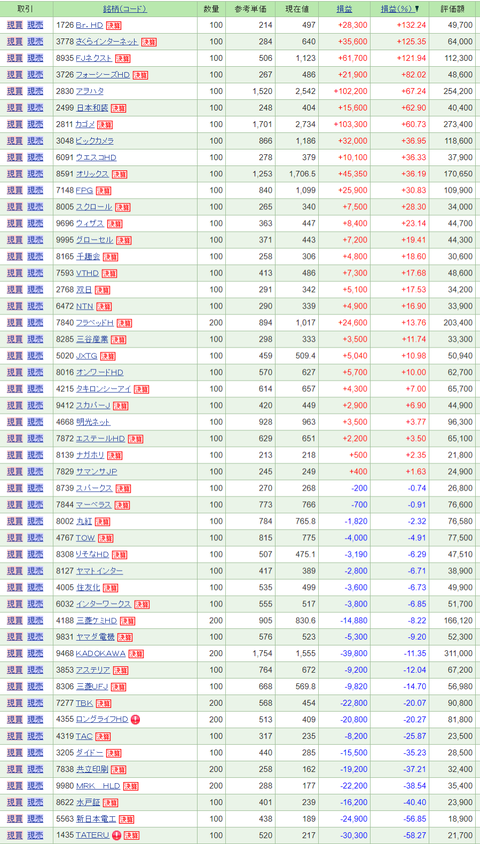
Task: Open the マーベラス stock link
Action: [x=94, y=506]
